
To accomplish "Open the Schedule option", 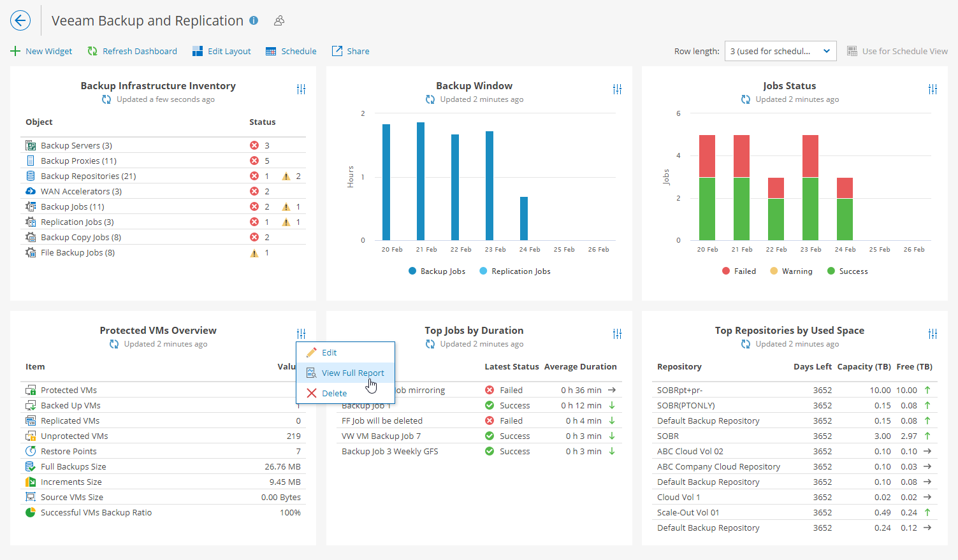I will click(x=291, y=51).
